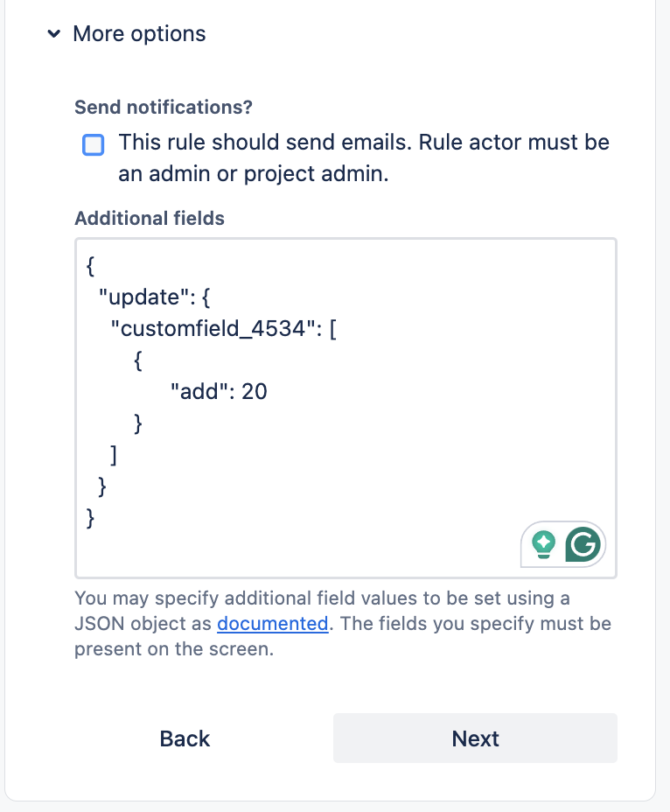Go back with the Back button

pos(185,738)
